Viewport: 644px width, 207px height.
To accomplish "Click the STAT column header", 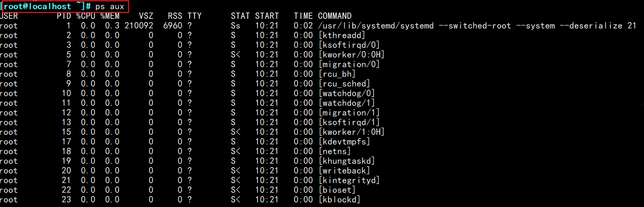I will pyautogui.click(x=240, y=16).
